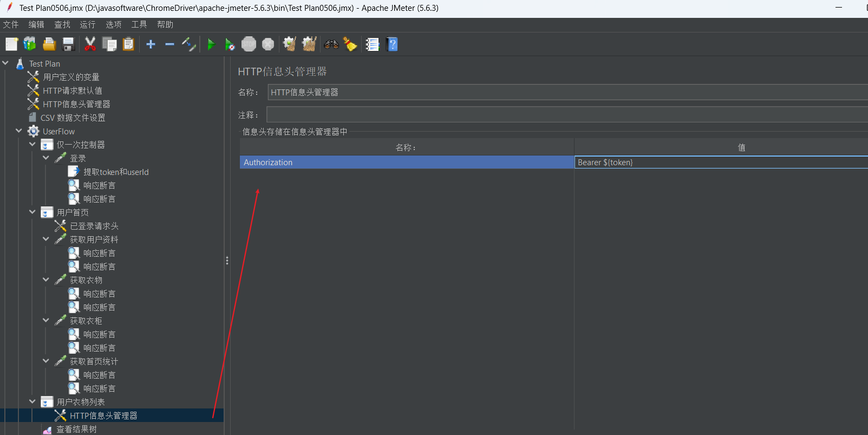The width and height of the screenshot is (868, 435).
Task: Collapse the 登录 request node
Action: 46,158
